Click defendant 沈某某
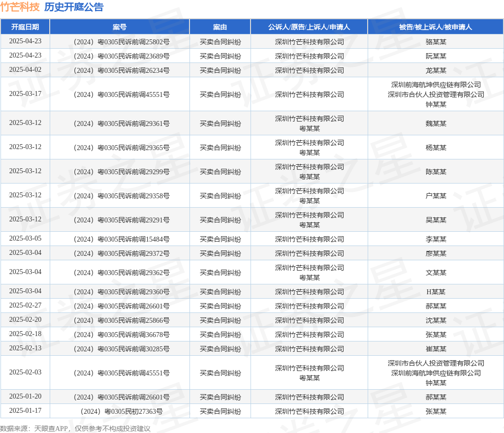The height and width of the screenshot is (433, 504). point(436,320)
